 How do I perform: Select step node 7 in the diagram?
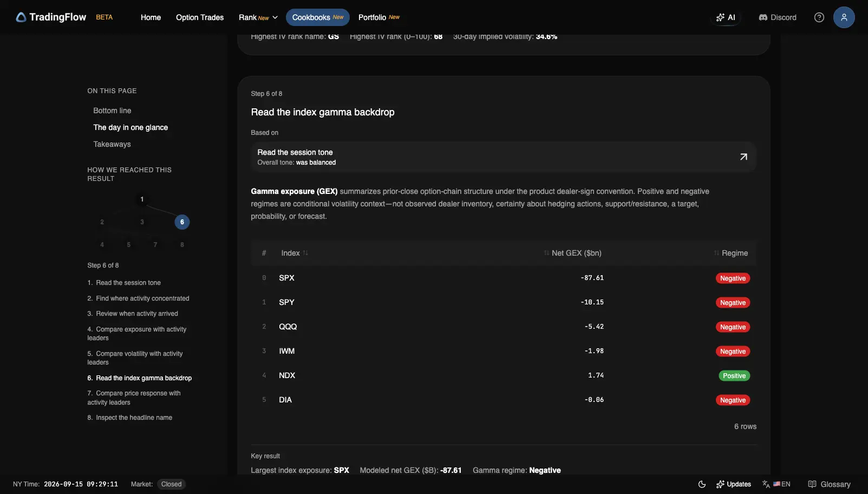pos(155,245)
